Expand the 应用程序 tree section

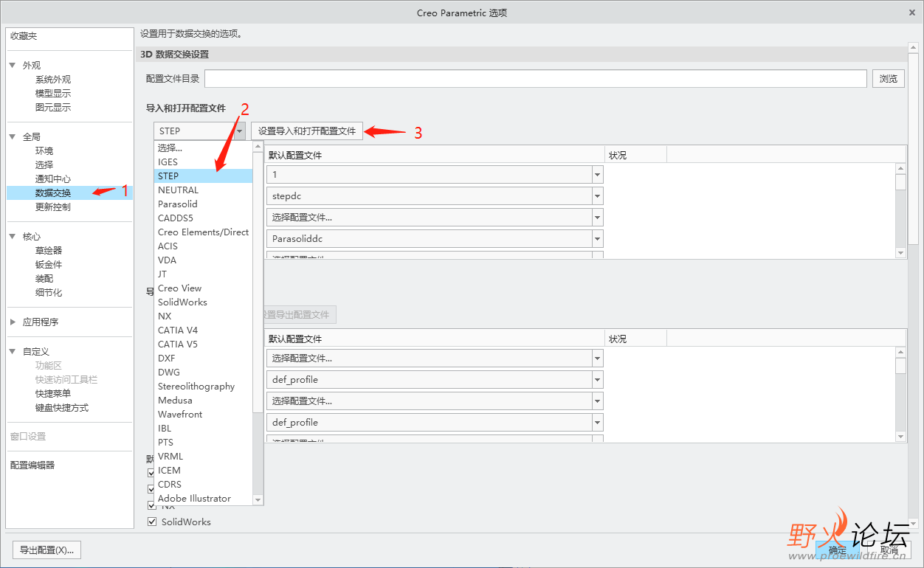13,322
